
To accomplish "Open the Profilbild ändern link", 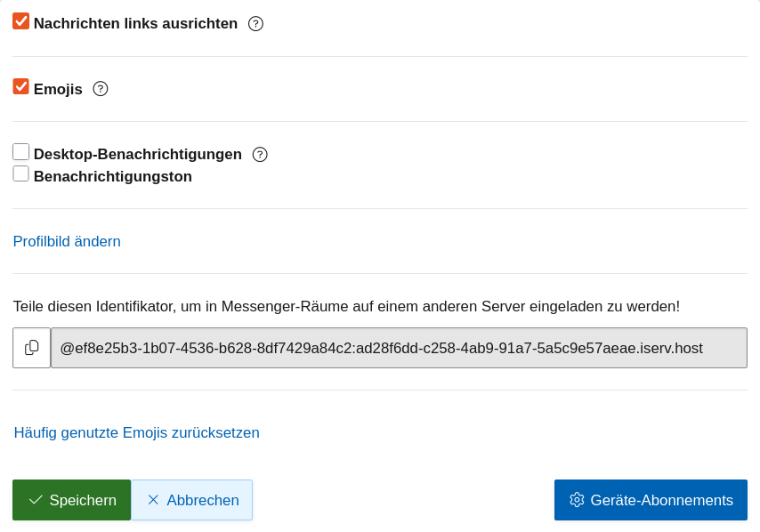I will [67, 242].
